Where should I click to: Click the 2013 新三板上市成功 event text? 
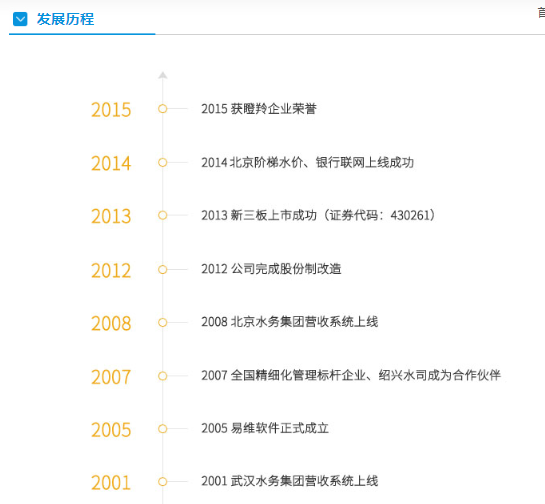click(x=318, y=215)
